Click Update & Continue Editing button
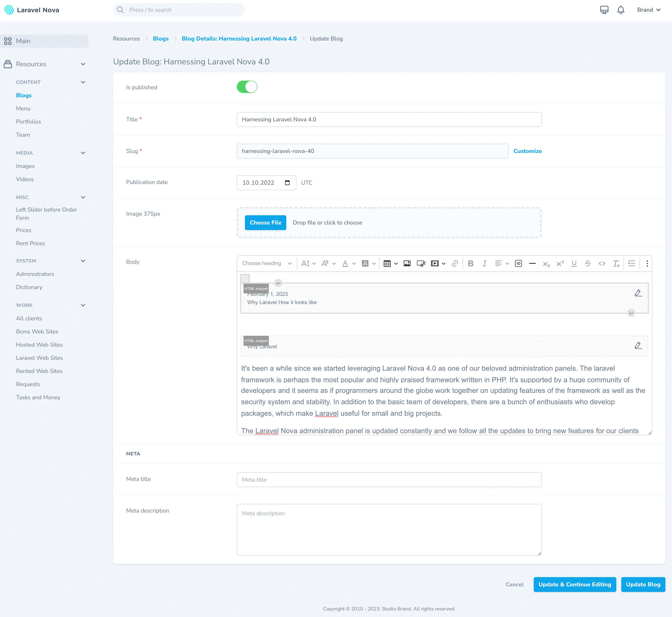 (x=575, y=584)
